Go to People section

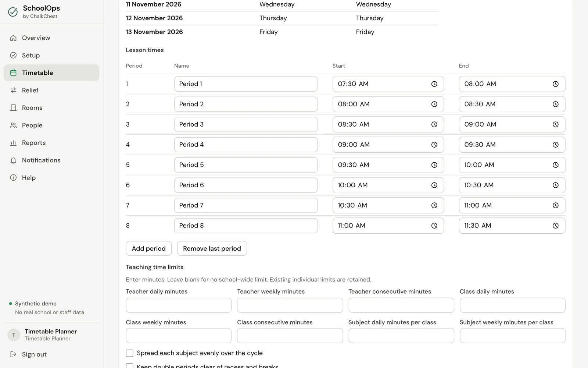pos(51,125)
